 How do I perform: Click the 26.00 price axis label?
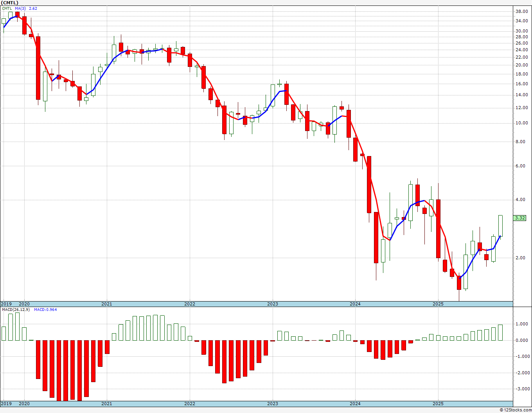coord(522,43)
